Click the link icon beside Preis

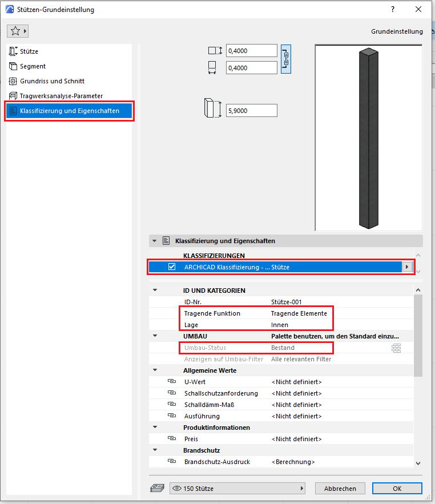[171, 439]
